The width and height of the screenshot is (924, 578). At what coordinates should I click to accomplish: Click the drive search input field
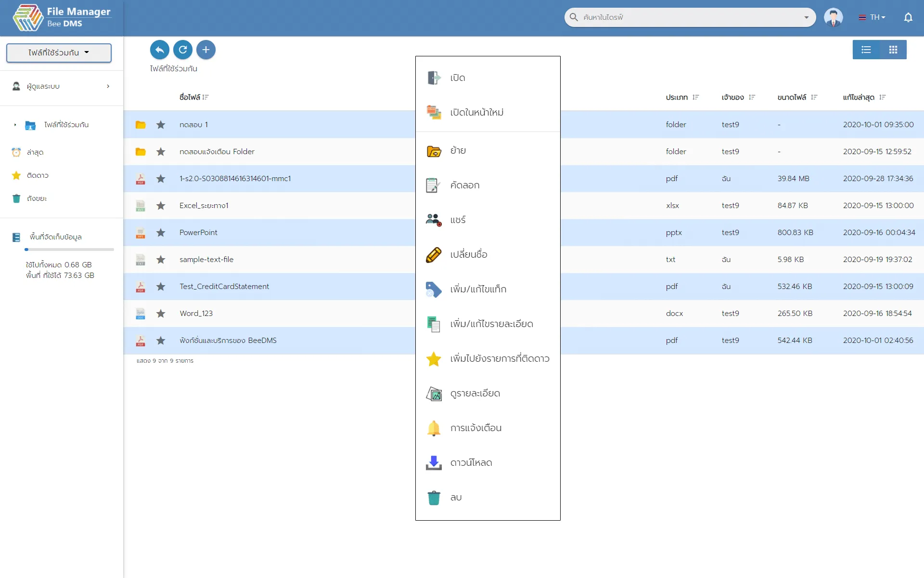tap(688, 17)
